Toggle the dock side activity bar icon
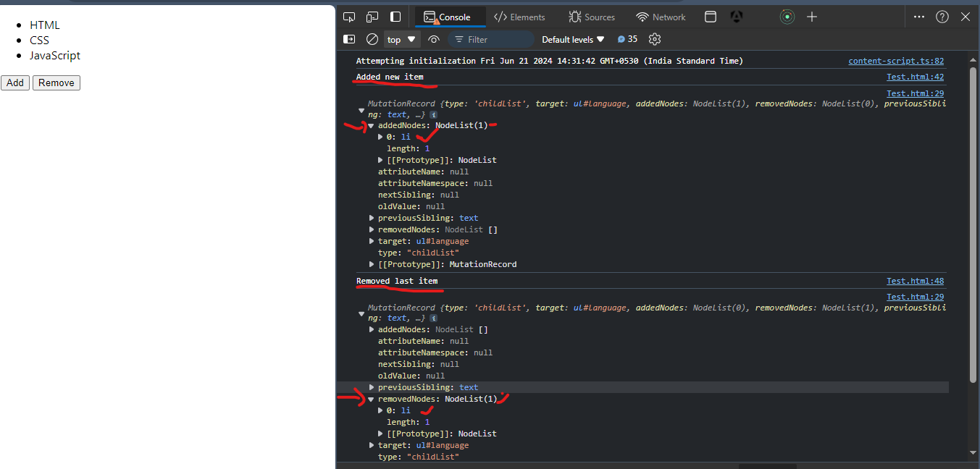 395,17
